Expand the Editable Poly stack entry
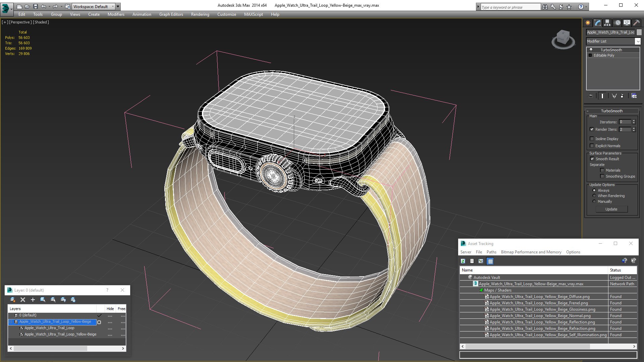644x362 pixels. tap(590, 55)
